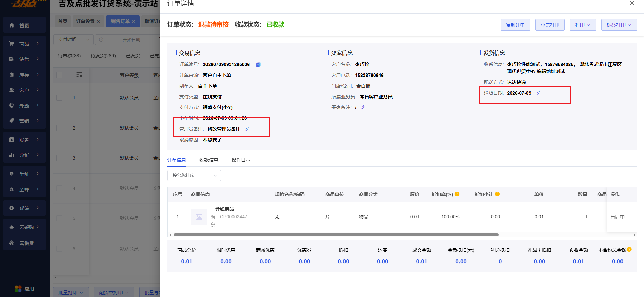Open the 按名称排序 sort dropdown
Image resolution: width=644 pixels, height=297 pixels.
[194, 176]
